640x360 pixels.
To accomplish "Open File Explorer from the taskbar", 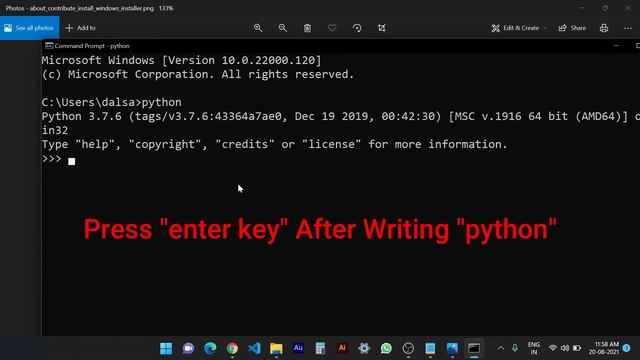I will coord(276,348).
